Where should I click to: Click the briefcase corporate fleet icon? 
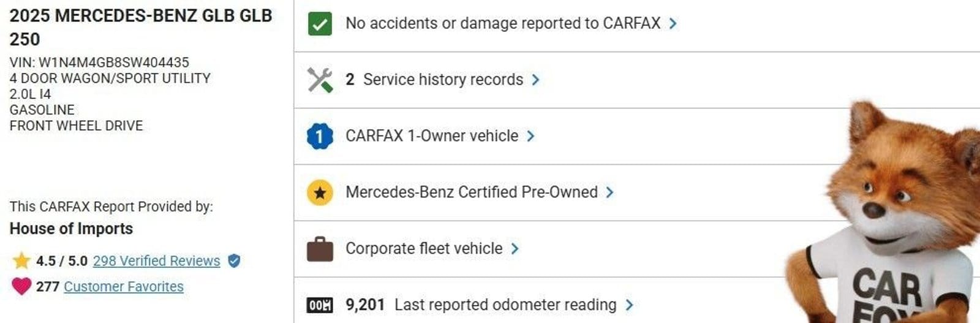coord(320,249)
